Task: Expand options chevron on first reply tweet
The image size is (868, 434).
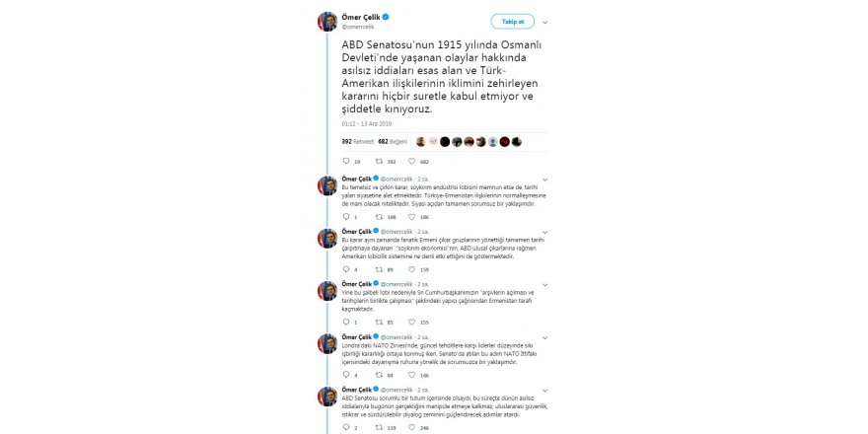Action: coord(544,180)
